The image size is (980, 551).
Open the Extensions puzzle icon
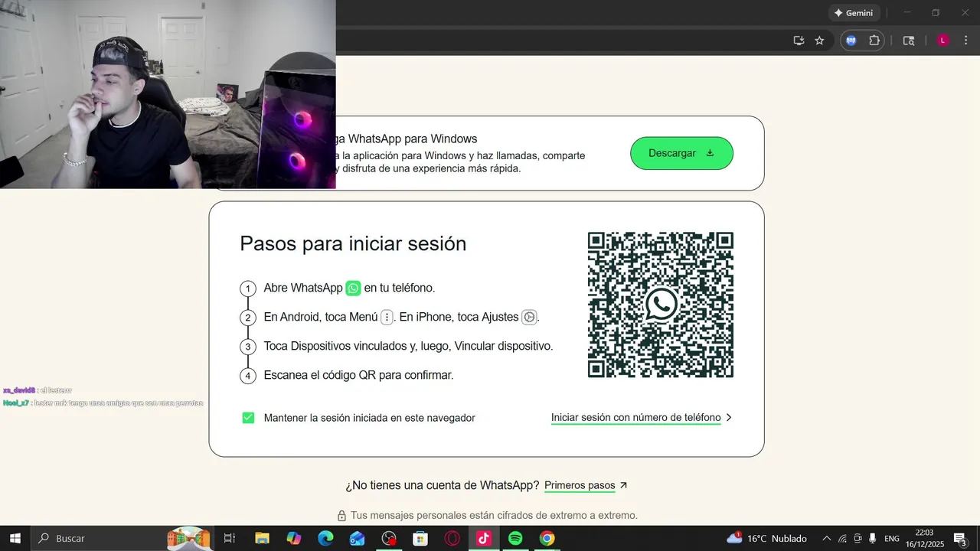pos(874,41)
